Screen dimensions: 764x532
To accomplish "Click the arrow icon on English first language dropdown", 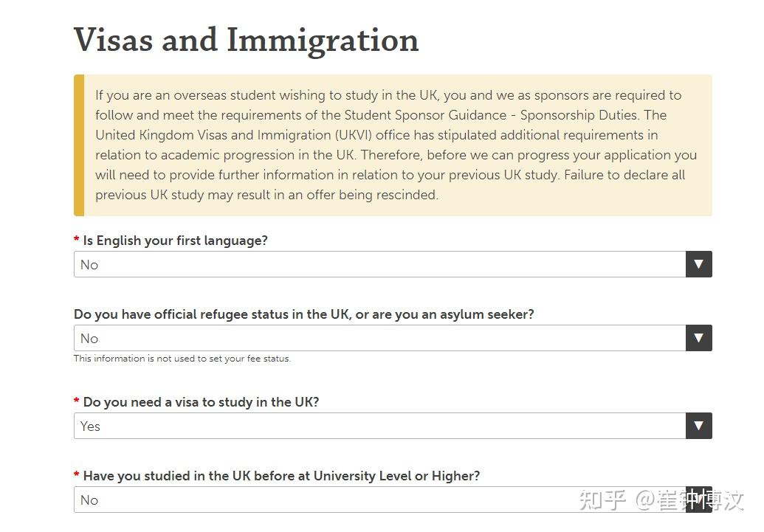I will coord(699,264).
